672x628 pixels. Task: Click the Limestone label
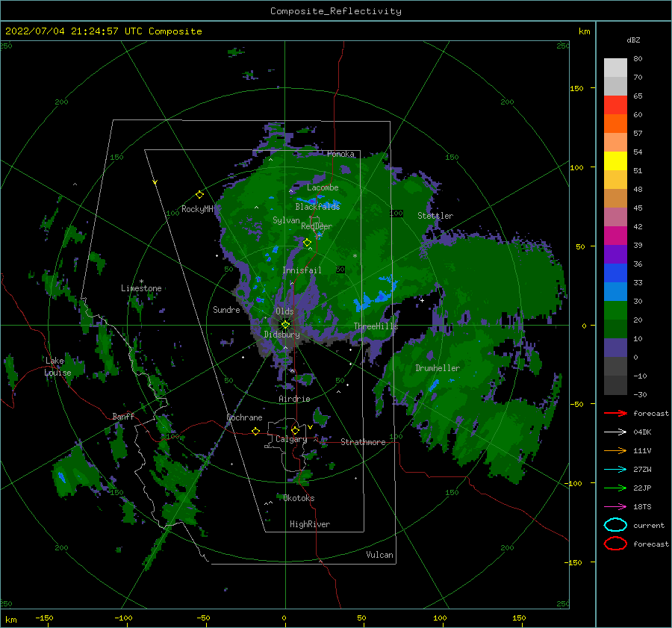[141, 288]
